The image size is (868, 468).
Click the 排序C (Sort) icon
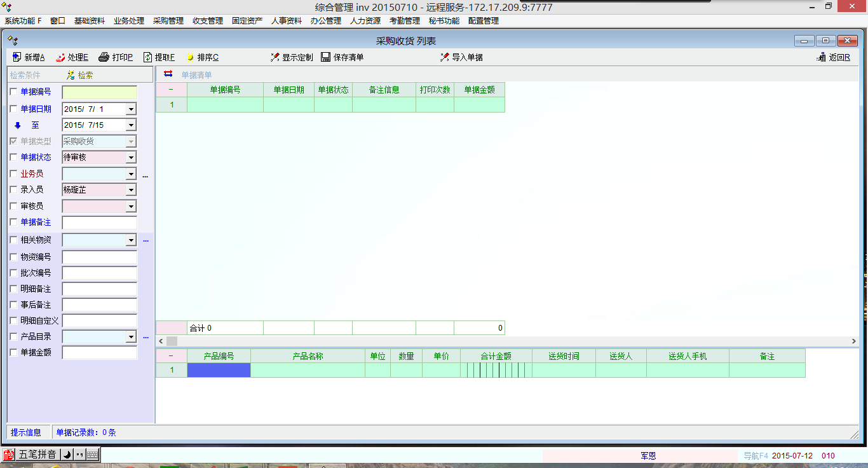190,57
